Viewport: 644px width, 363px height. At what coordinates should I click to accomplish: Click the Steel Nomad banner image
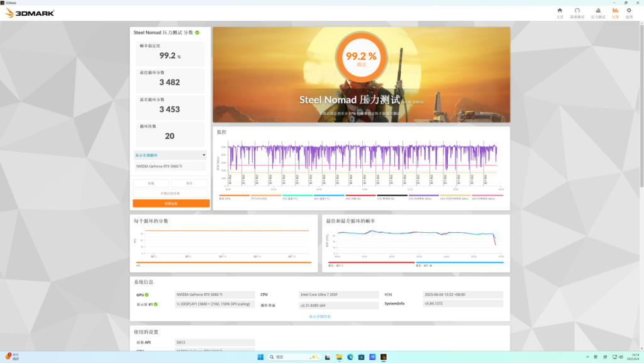pos(362,75)
